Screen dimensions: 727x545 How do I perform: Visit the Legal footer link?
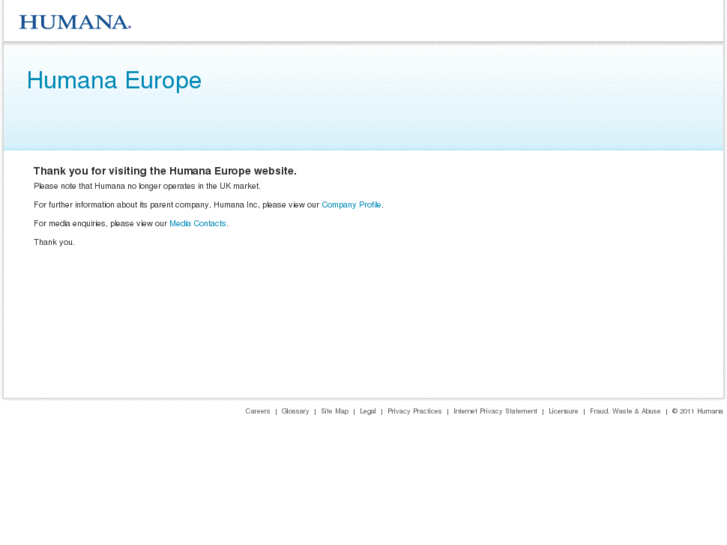tap(368, 411)
